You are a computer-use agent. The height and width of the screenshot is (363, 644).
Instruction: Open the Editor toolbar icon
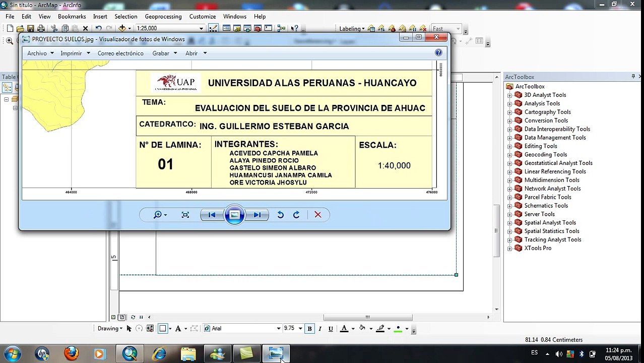coord(213,28)
